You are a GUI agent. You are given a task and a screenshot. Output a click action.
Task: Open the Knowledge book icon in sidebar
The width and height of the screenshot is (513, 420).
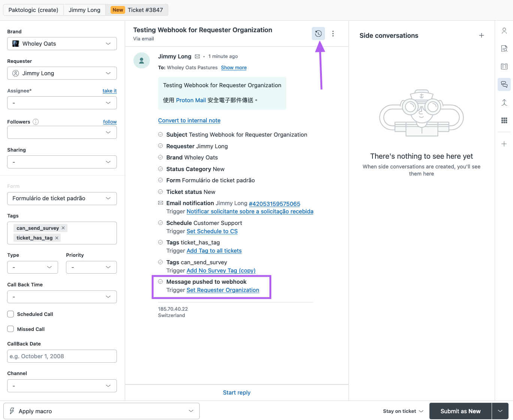tap(504, 66)
